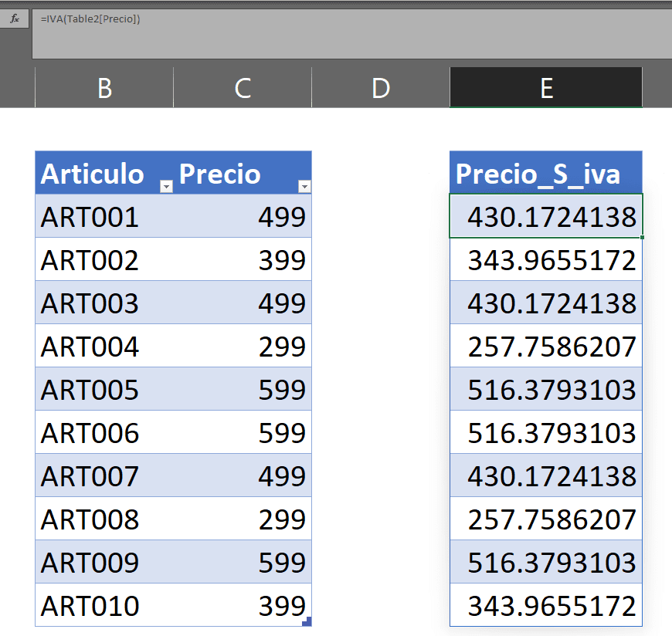Click the price 299 for ART004
This screenshot has height=636, width=672.
click(x=281, y=347)
